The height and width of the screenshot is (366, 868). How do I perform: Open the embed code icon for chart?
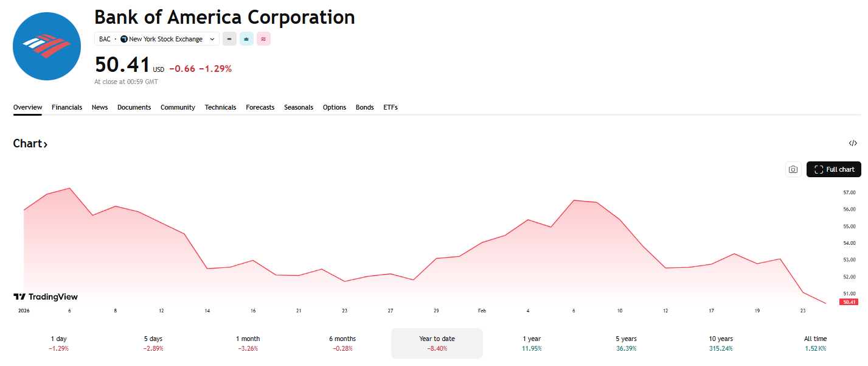point(853,144)
